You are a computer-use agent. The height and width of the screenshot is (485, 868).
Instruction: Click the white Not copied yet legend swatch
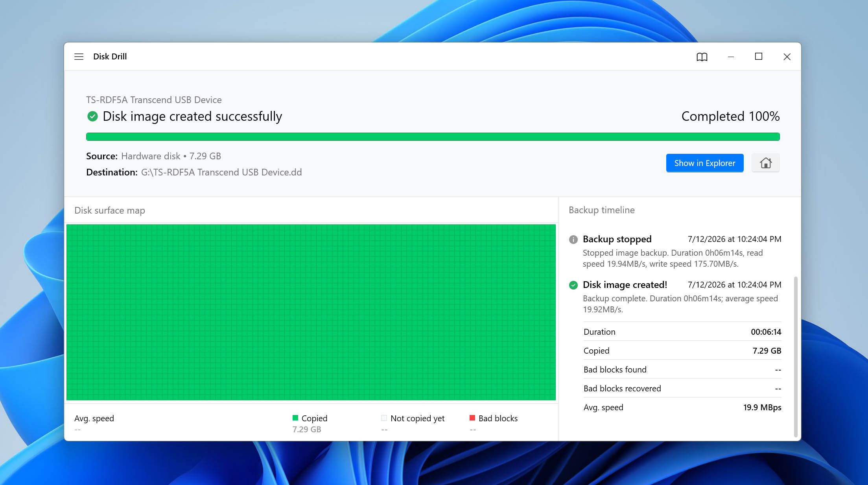click(384, 418)
